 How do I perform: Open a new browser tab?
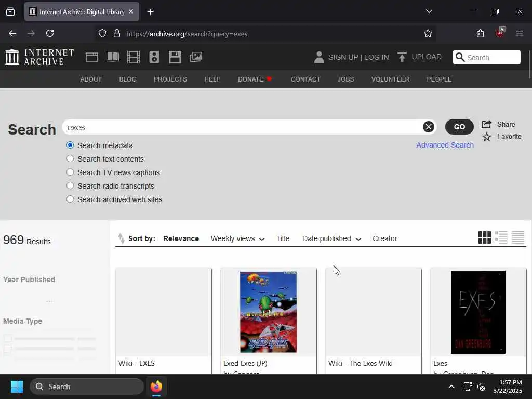pyautogui.click(x=150, y=12)
